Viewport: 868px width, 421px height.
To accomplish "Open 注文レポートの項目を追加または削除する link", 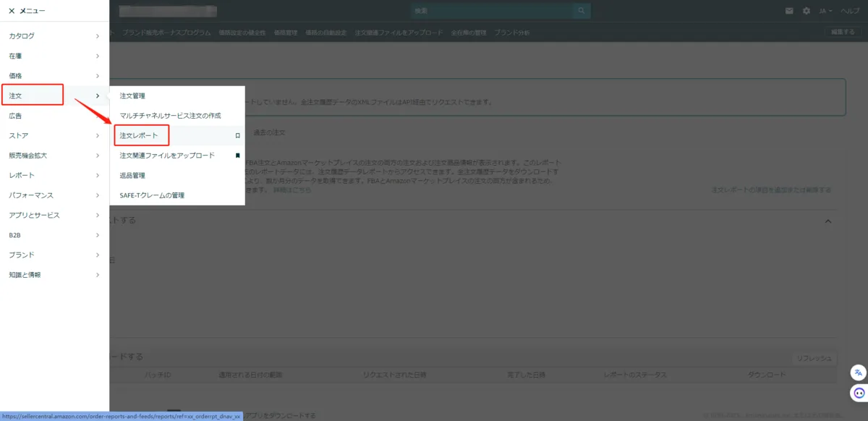I will (x=771, y=190).
